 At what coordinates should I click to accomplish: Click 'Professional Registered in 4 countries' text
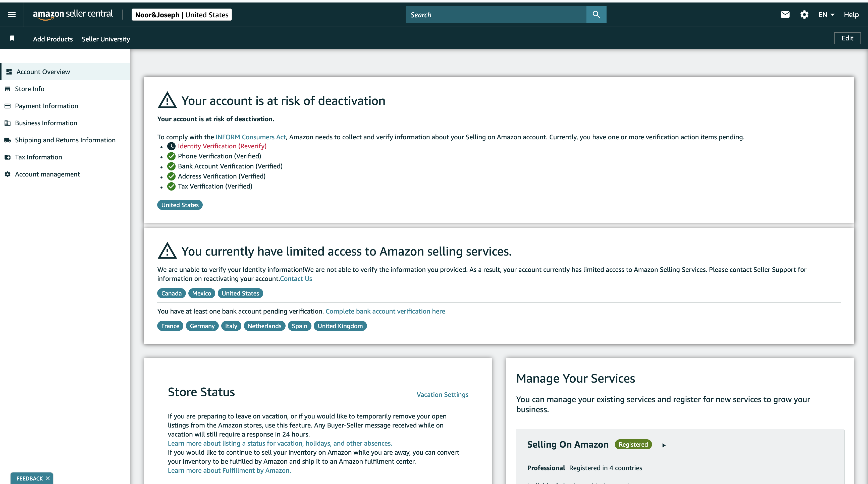coord(585,468)
